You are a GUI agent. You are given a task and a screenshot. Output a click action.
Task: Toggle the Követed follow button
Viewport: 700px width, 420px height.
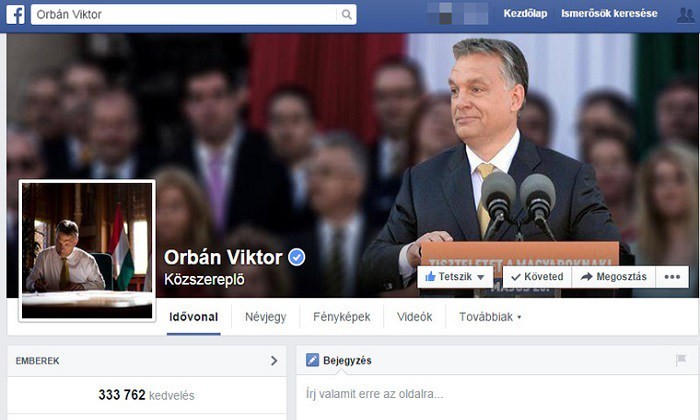pyautogui.click(x=537, y=277)
